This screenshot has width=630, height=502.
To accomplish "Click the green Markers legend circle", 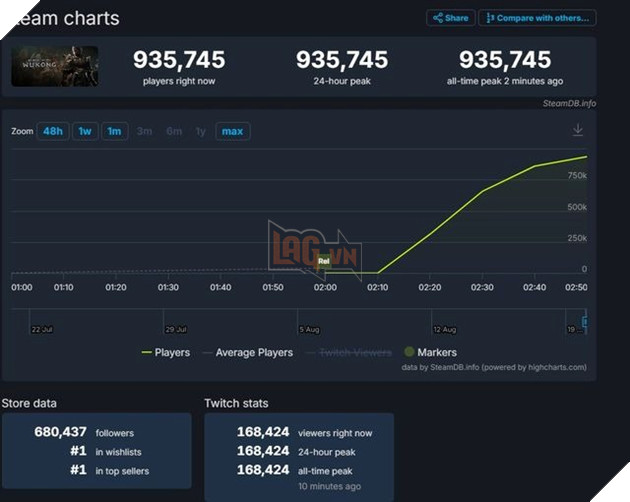I will (x=410, y=352).
